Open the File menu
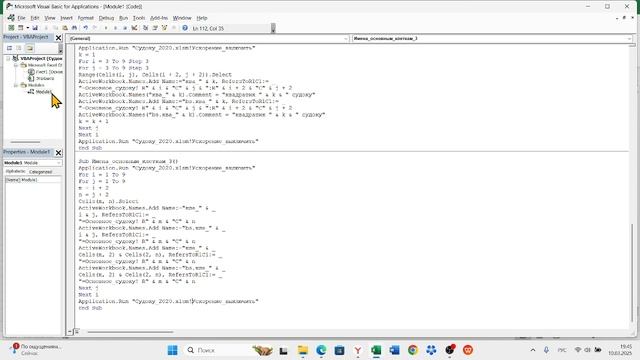Viewport: 640px width, 360px height. [21, 18]
